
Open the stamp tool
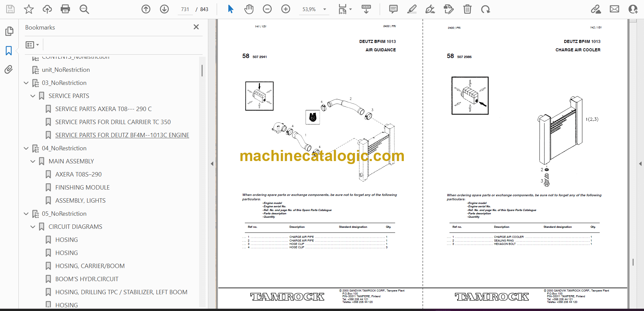449,9
